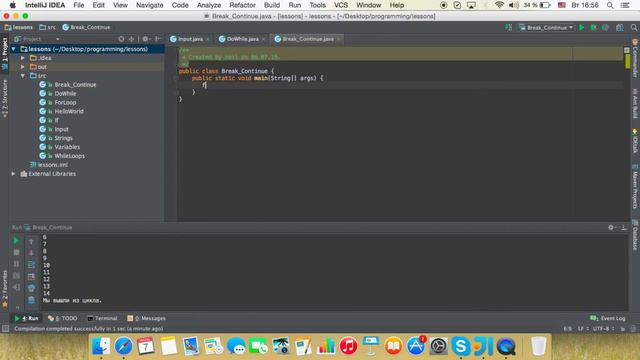This screenshot has height=360, width=640.
Task: Click the Exit icon in Run panel
Action: [16, 287]
